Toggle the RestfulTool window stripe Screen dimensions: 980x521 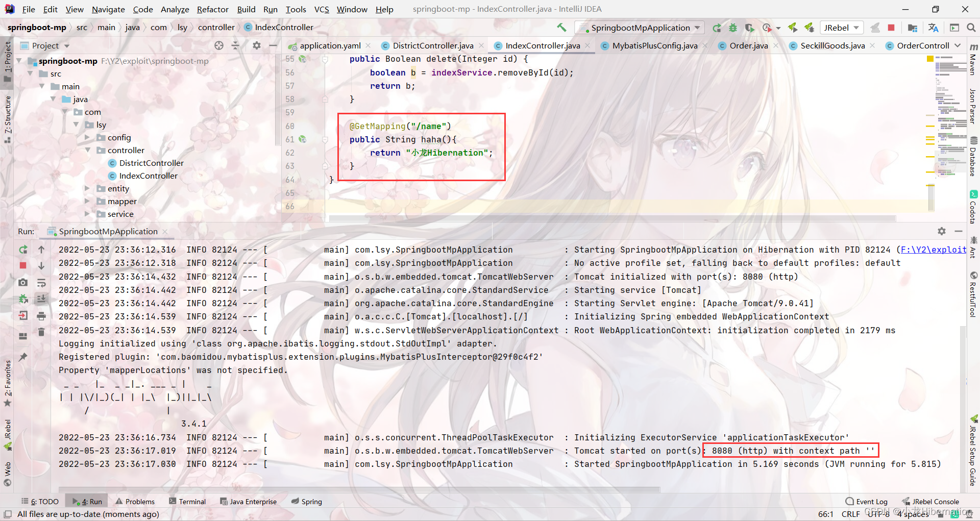click(x=973, y=295)
